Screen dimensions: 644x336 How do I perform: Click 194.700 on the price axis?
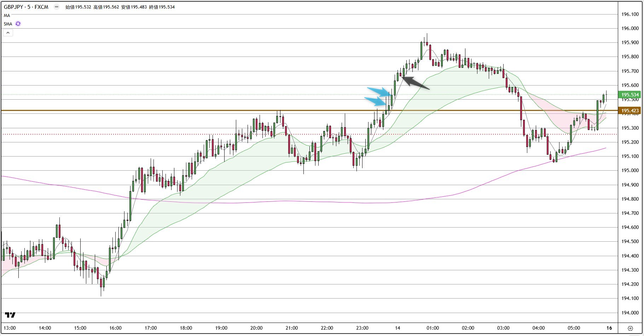tap(630, 213)
